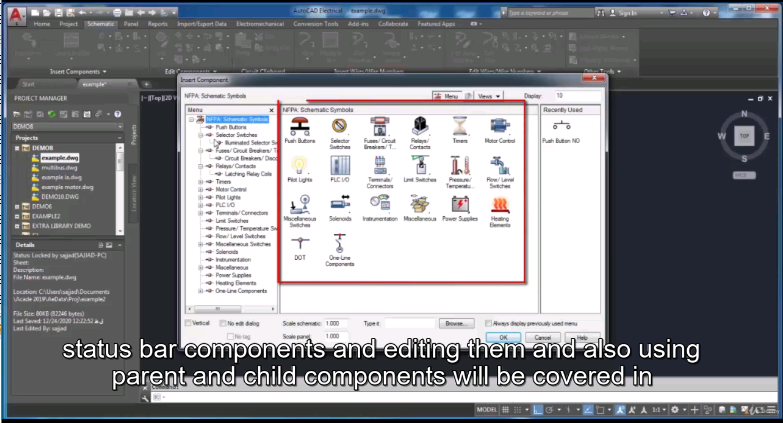
Task: Insert the recently used Push Button NO
Action: (x=561, y=125)
